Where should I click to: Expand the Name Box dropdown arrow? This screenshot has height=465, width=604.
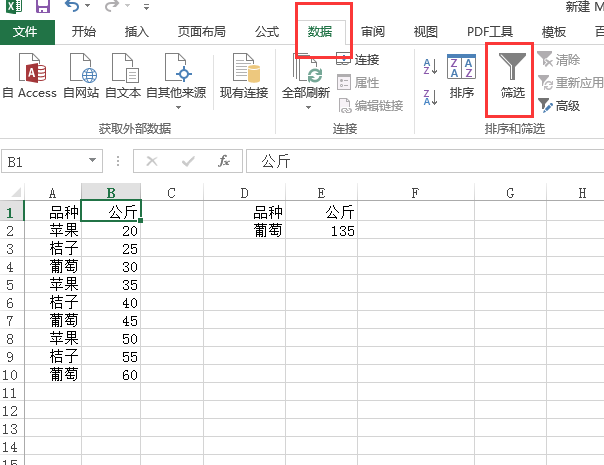point(92,160)
